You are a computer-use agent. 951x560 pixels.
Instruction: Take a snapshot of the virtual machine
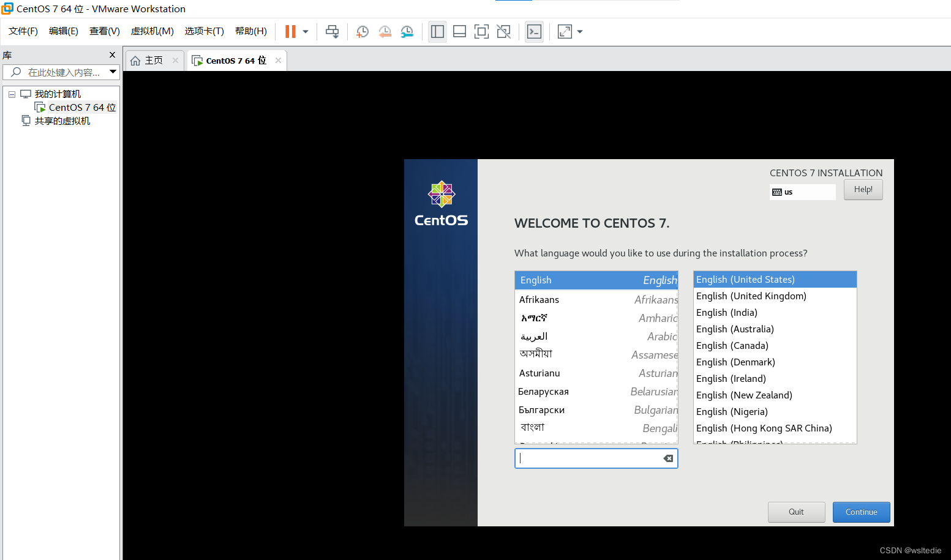pyautogui.click(x=362, y=31)
